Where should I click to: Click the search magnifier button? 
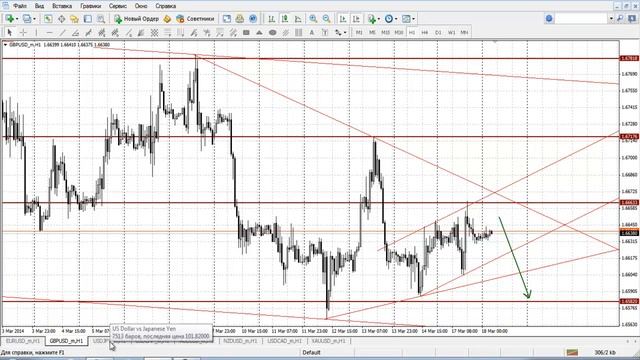(x=620, y=19)
